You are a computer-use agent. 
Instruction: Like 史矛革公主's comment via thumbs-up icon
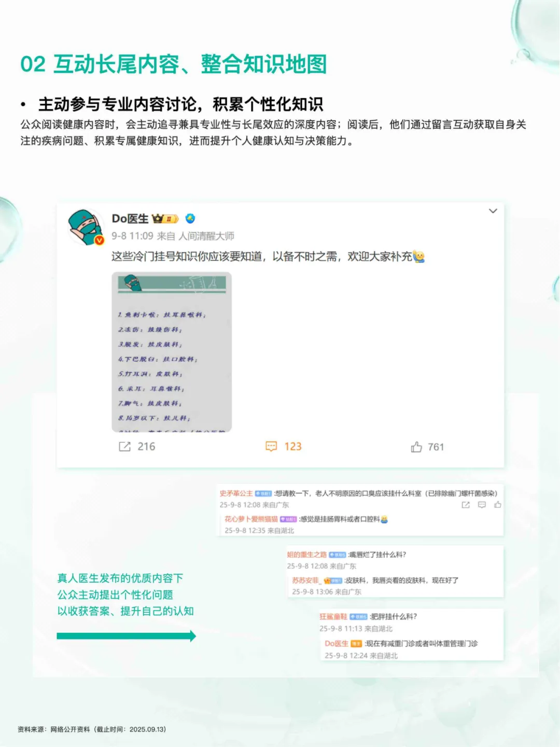498,505
